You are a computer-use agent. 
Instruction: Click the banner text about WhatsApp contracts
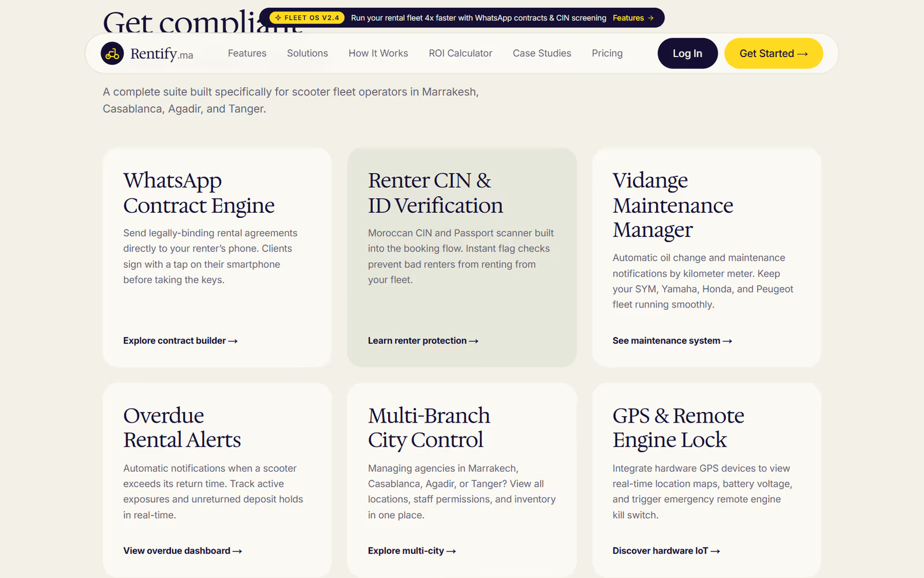coord(479,18)
